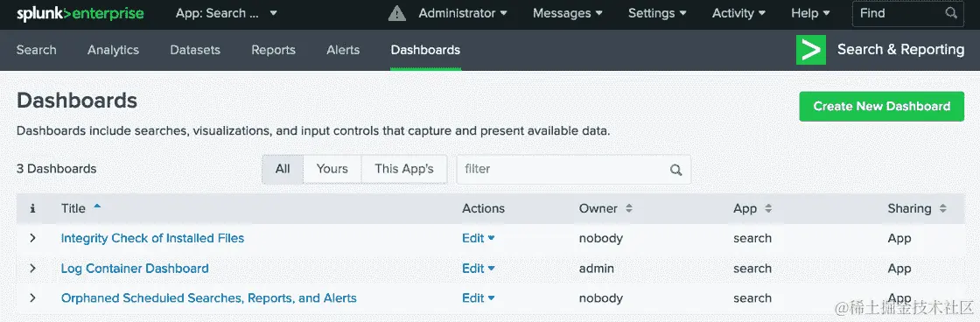980x322 pixels.
Task: Go to the Analytics tab
Action: [113, 50]
